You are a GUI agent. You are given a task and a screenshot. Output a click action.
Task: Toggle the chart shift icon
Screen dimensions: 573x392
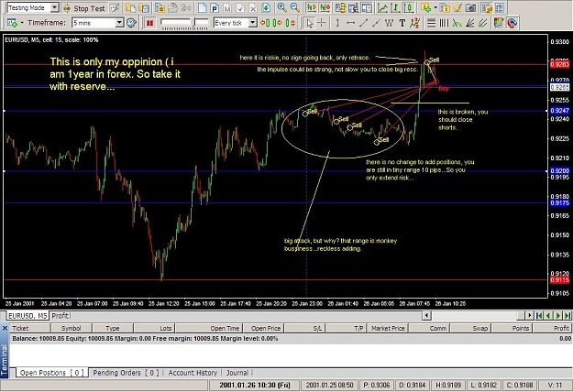312,7
